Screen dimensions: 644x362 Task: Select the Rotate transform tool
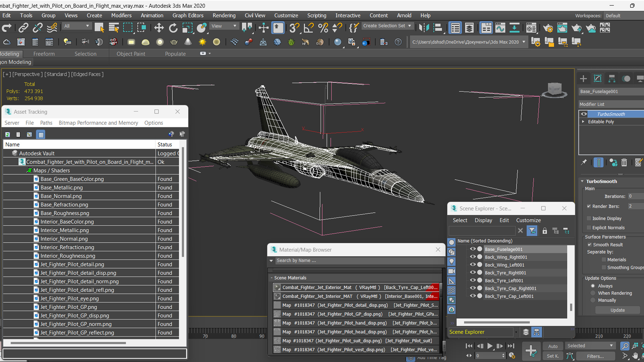point(173,28)
